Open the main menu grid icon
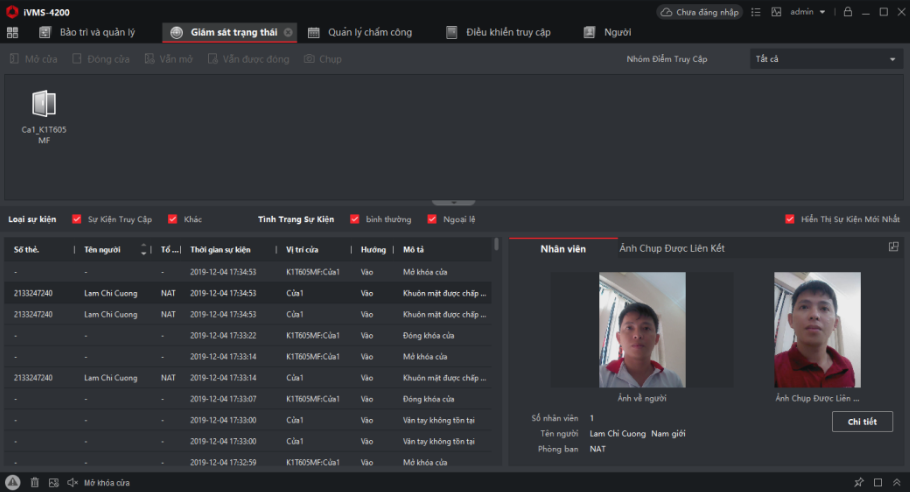The height and width of the screenshot is (492, 910). tap(13, 32)
